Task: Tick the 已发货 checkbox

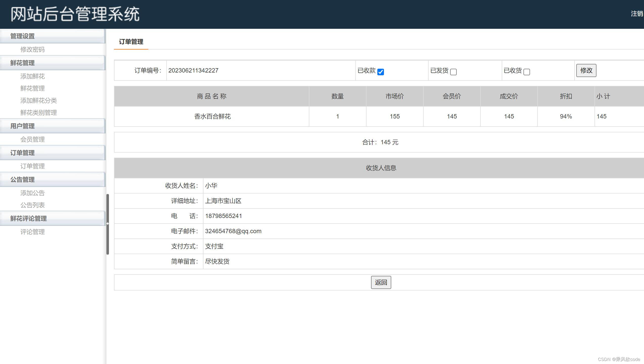Action: tap(453, 72)
